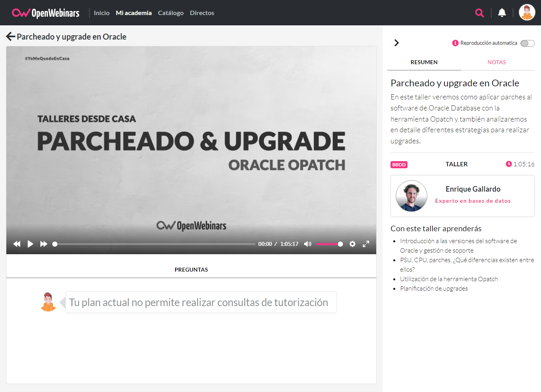Go back using the left arrow
541x392 pixels.
pyautogui.click(x=11, y=37)
